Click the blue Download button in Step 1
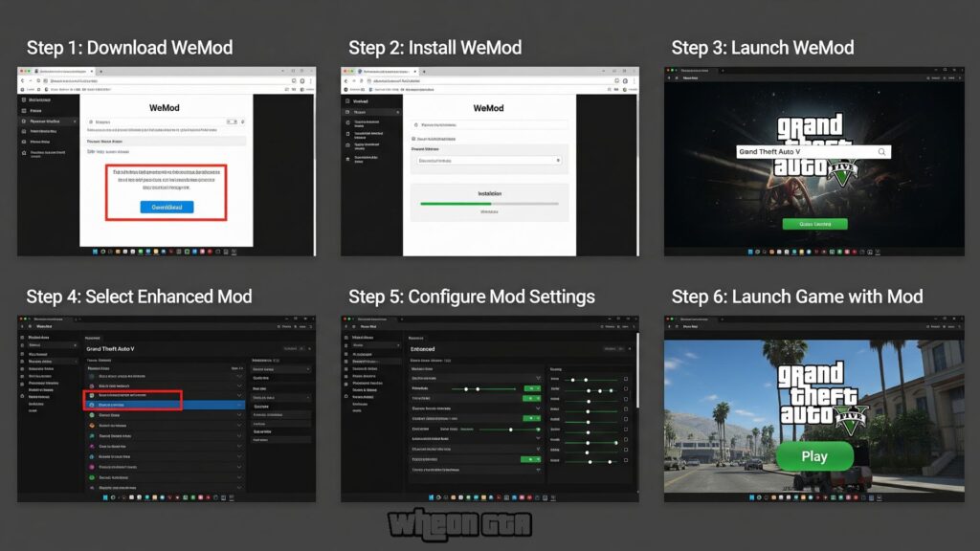 pos(167,207)
